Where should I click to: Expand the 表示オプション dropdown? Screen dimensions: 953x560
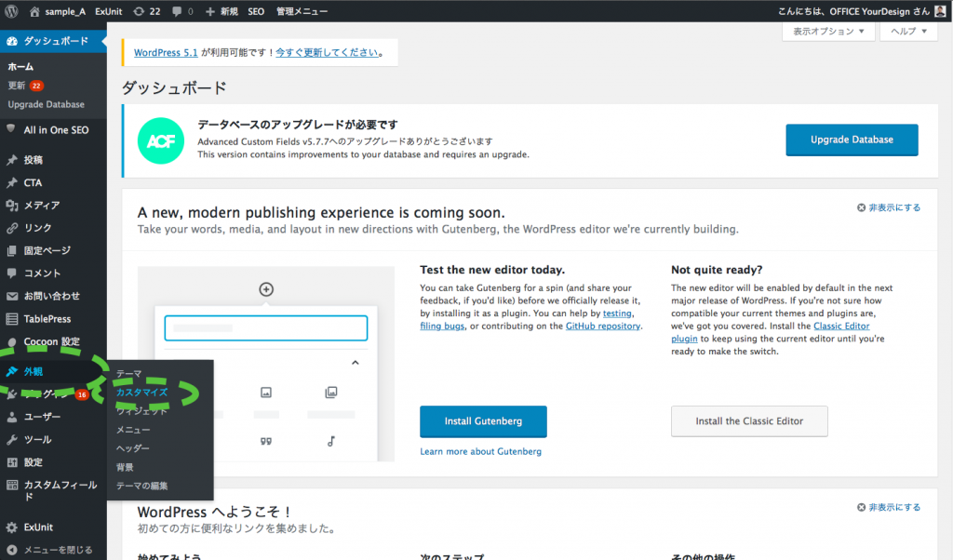point(828,32)
